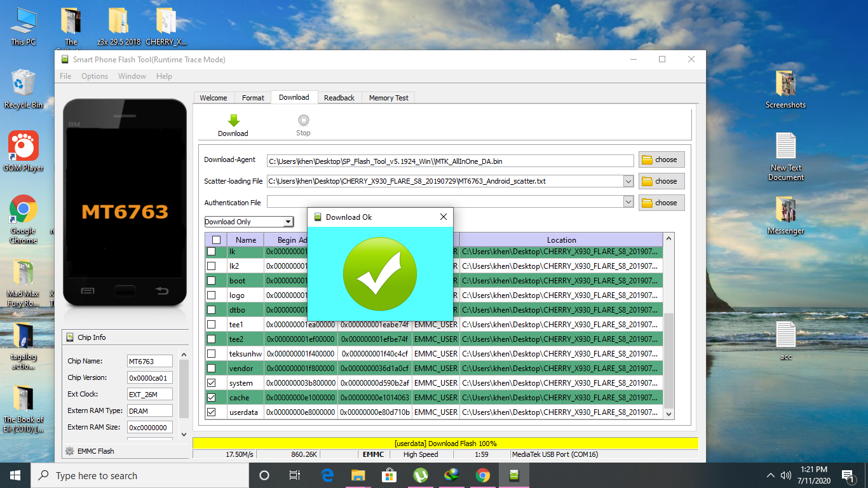The height and width of the screenshot is (488, 868).
Task: Select the Mad Max Fury Road desktop icon
Action: coord(23,283)
